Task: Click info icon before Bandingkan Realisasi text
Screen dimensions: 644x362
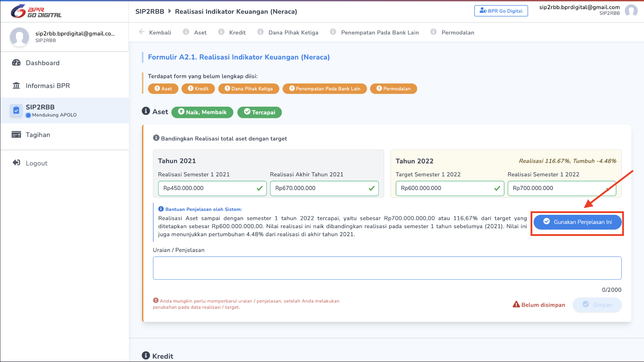Action: [x=156, y=138]
